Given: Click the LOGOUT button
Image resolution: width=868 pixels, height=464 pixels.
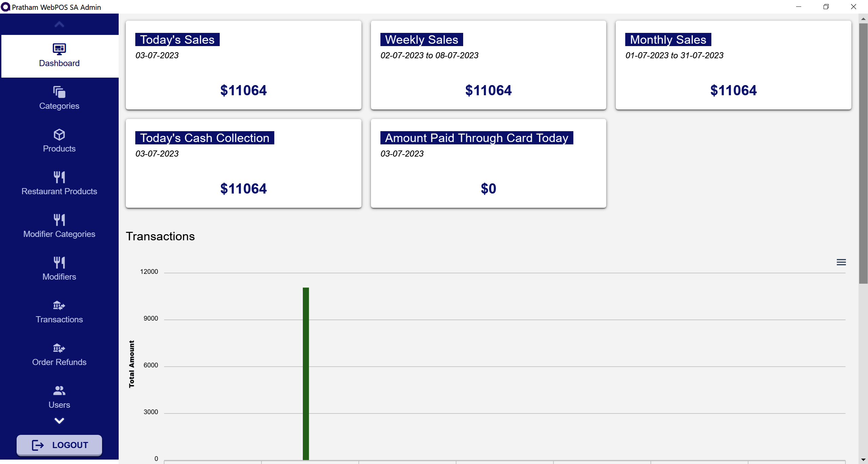Looking at the screenshot, I should pos(59,445).
